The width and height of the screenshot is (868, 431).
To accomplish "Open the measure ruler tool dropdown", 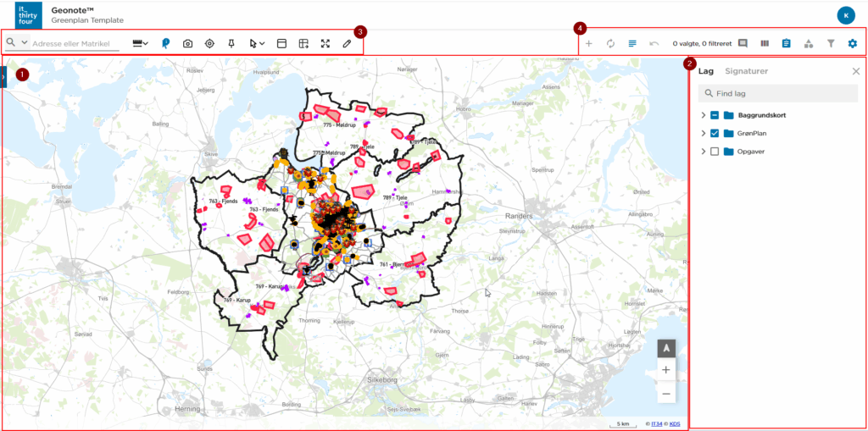I will click(x=140, y=43).
